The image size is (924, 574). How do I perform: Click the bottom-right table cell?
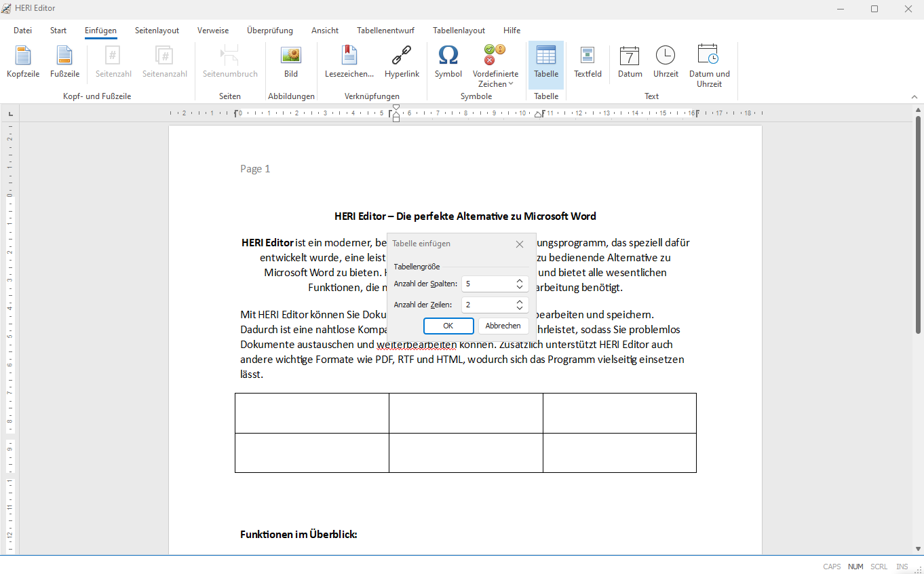pyautogui.click(x=619, y=453)
